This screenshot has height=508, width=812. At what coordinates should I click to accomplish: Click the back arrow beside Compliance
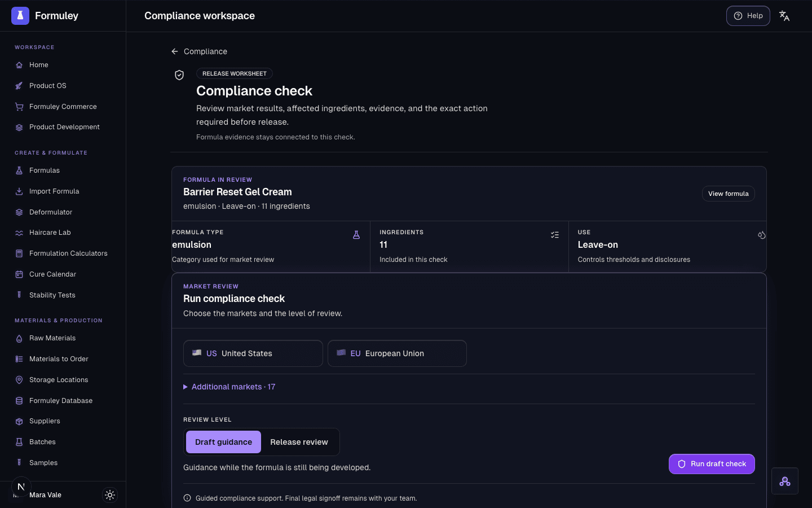(175, 51)
